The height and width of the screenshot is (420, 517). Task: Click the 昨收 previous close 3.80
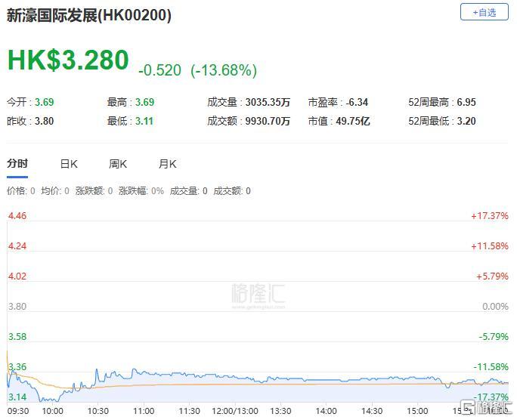[x=44, y=121]
